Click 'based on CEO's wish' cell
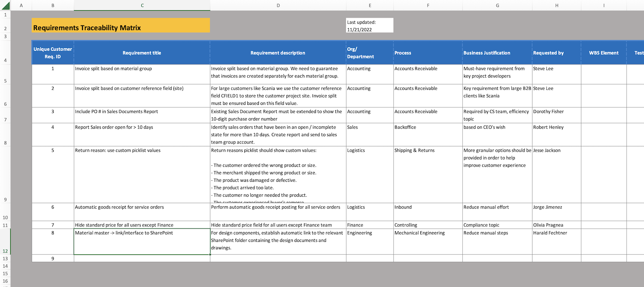 point(497,134)
